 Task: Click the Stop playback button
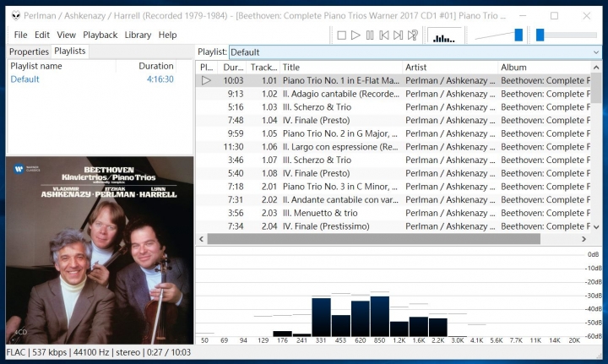click(x=342, y=35)
